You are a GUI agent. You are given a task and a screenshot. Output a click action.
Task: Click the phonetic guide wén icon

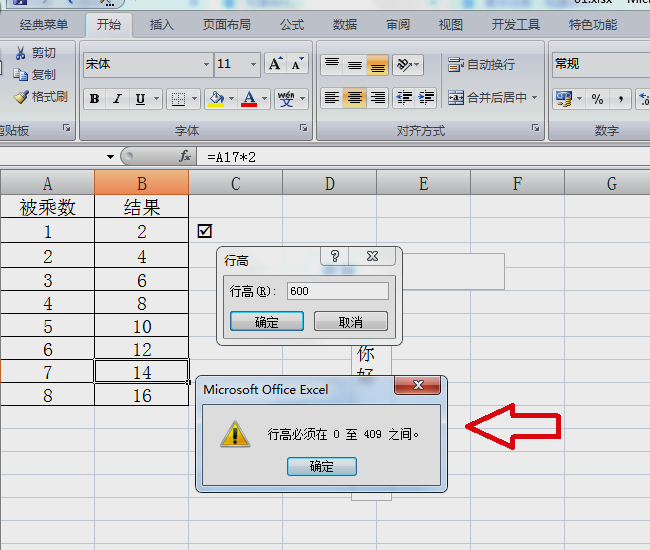point(286,99)
